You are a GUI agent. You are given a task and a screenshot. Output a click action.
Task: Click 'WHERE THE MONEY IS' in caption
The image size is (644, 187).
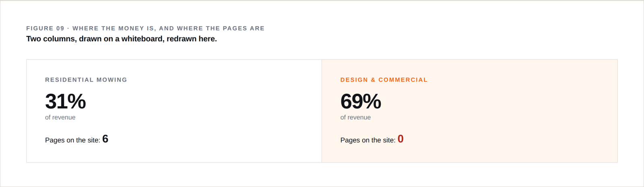(114, 28)
